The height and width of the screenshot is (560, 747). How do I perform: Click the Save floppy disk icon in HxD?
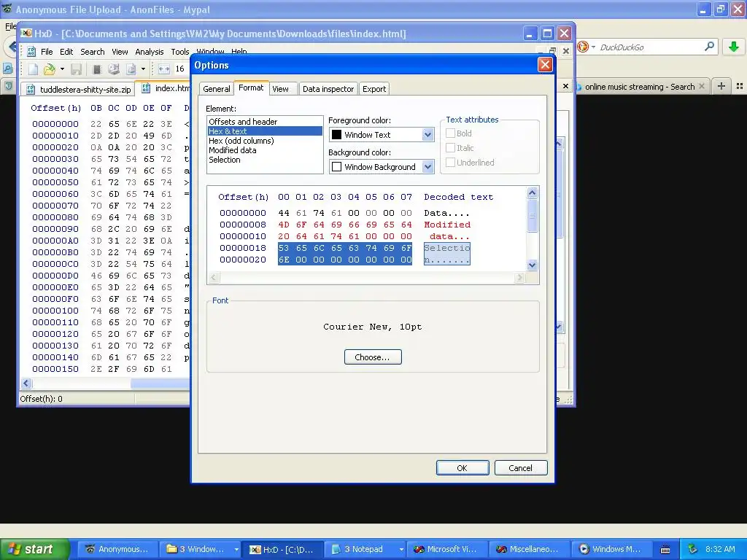[76, 69]
